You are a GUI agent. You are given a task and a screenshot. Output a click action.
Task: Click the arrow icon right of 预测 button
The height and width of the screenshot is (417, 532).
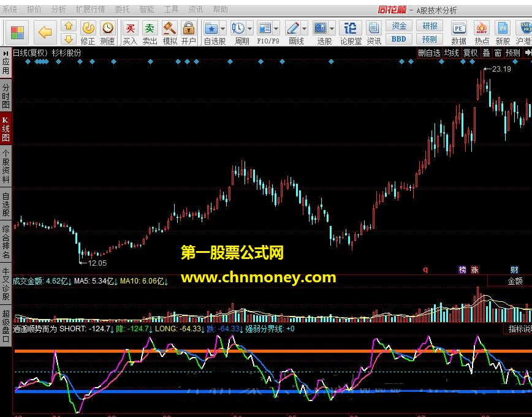coord(528,53)
